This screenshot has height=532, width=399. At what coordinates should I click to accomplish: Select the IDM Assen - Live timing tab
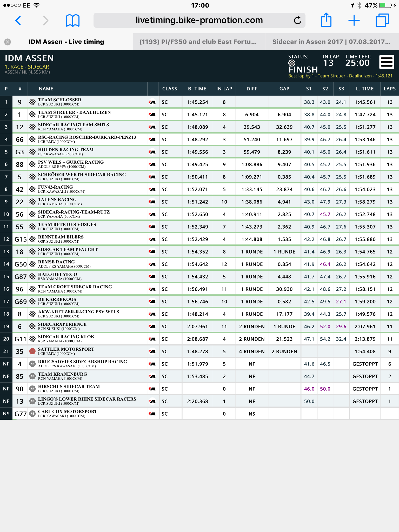[66, 42]
